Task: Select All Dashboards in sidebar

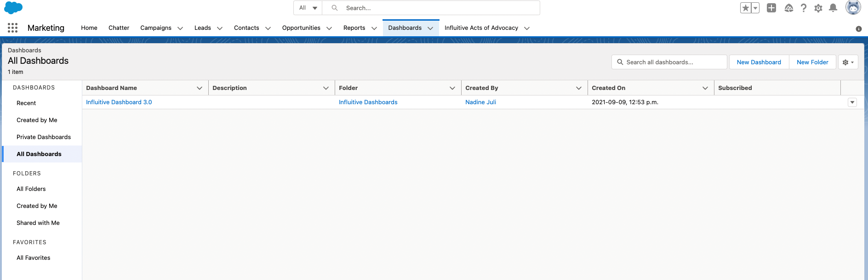Action: [x=42, y=154]
